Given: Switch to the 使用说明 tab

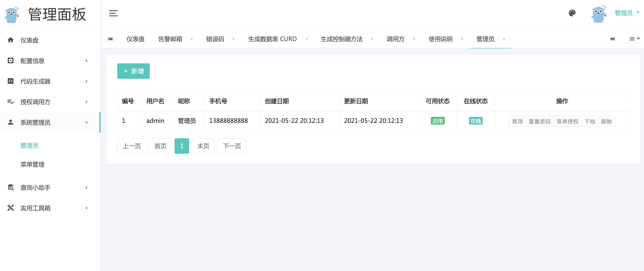Looking at the screenshot, I should coord(440,39).
